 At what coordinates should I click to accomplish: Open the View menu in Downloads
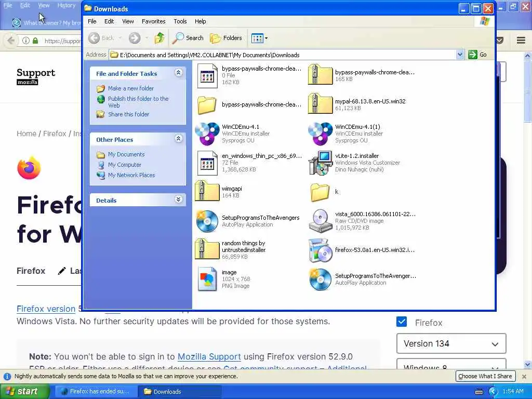[128, 21]
